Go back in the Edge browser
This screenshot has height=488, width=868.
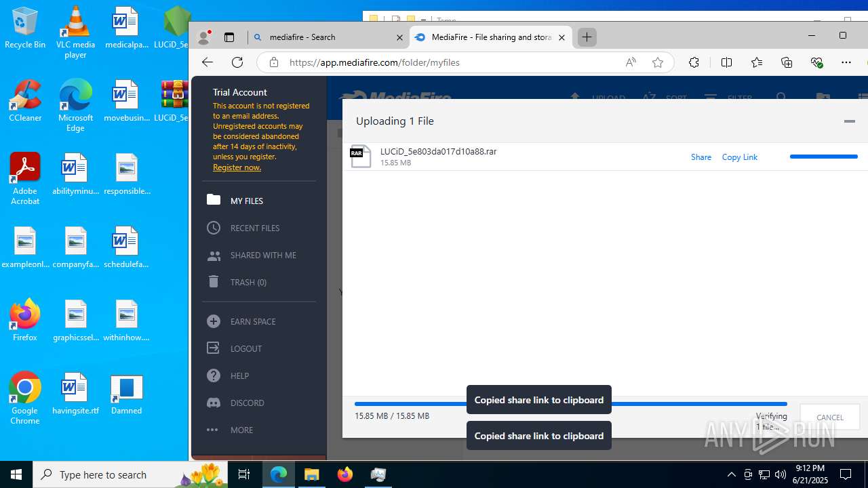click(208, 62)
